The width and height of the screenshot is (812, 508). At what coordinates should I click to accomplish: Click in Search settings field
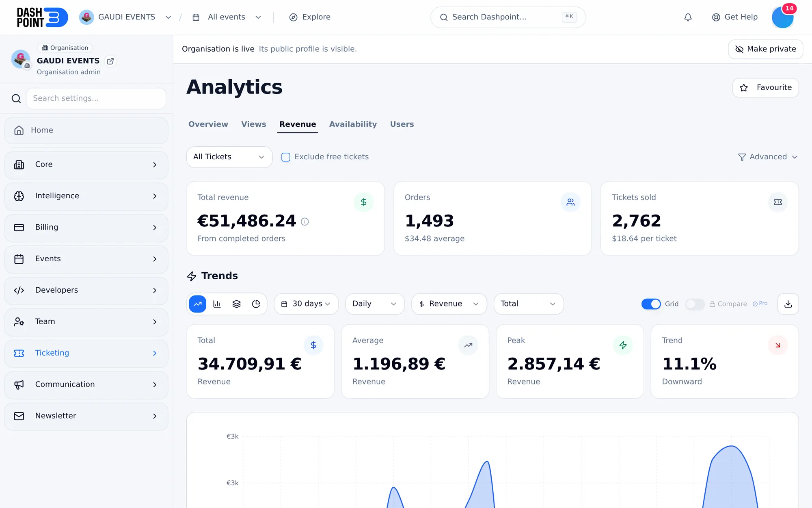coord(96,98)
